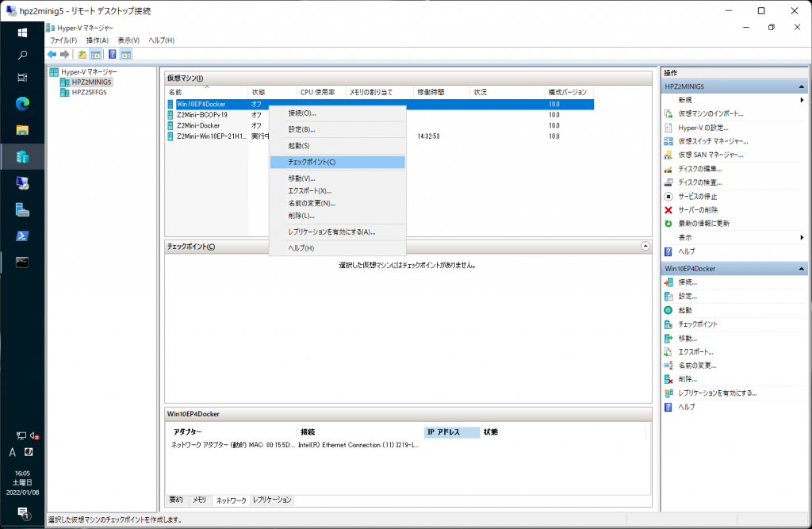
Task: Click the Back arrow in the toolbar
Action: coord(52,55)
